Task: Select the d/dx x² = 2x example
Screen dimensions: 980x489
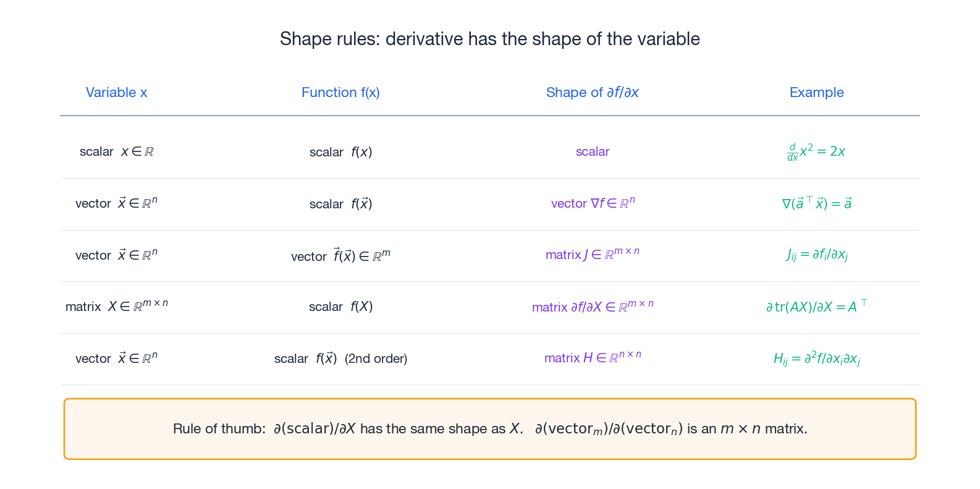Action: tap(816, 152)
